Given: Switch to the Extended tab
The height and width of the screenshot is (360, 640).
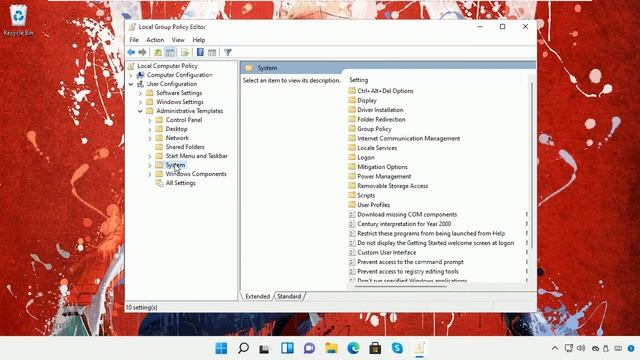Looking at the screenshot, I should pyautogui.click(x=258, y=296).
